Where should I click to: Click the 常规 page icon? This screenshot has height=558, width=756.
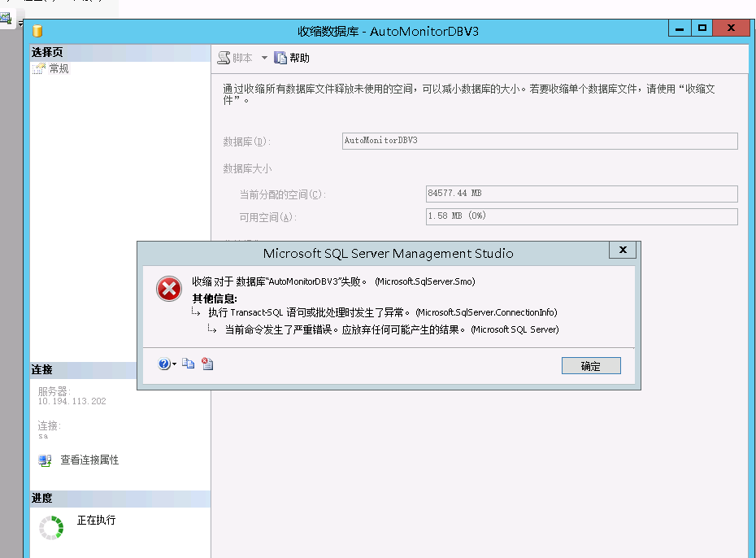point(39,69)
